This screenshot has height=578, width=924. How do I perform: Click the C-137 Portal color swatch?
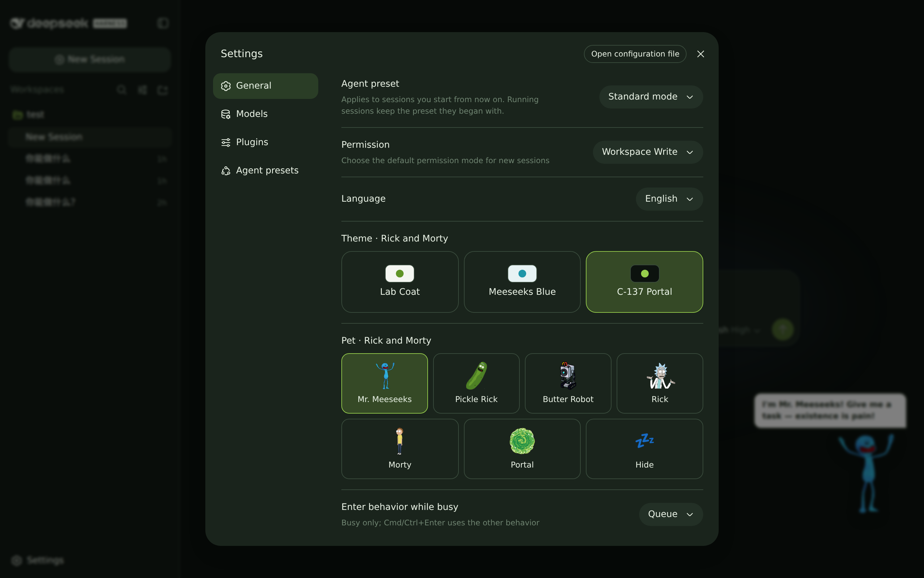click(645, 273)
